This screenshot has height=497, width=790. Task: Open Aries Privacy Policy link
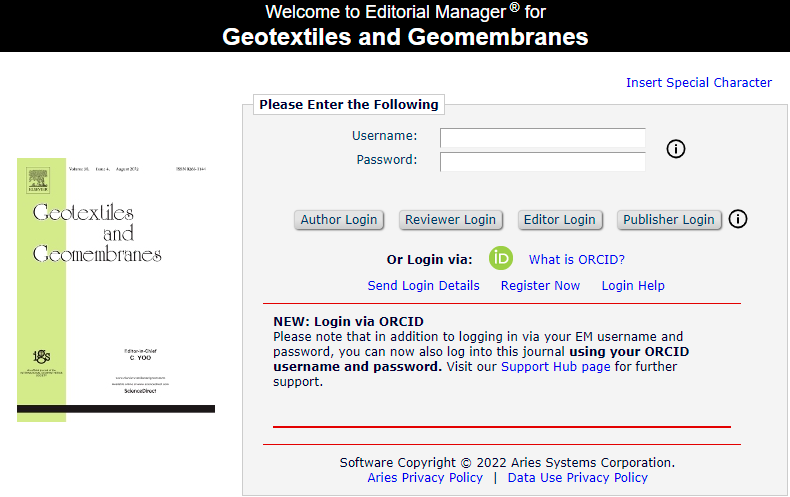point(425,478)
